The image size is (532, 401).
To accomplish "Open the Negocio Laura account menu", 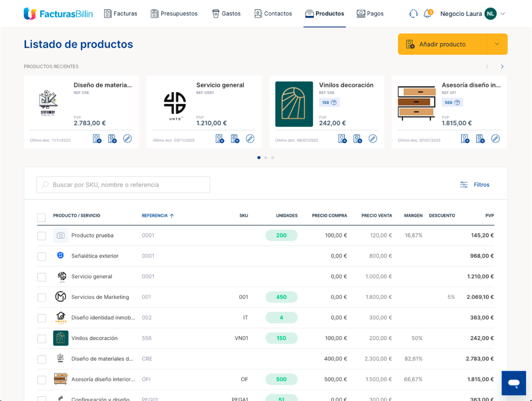I will point(473,13).
